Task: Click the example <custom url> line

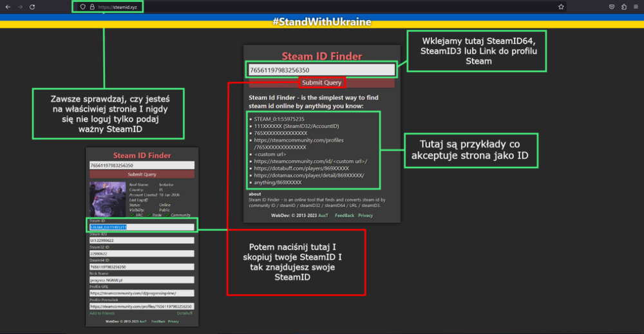Action: (270, 154)
